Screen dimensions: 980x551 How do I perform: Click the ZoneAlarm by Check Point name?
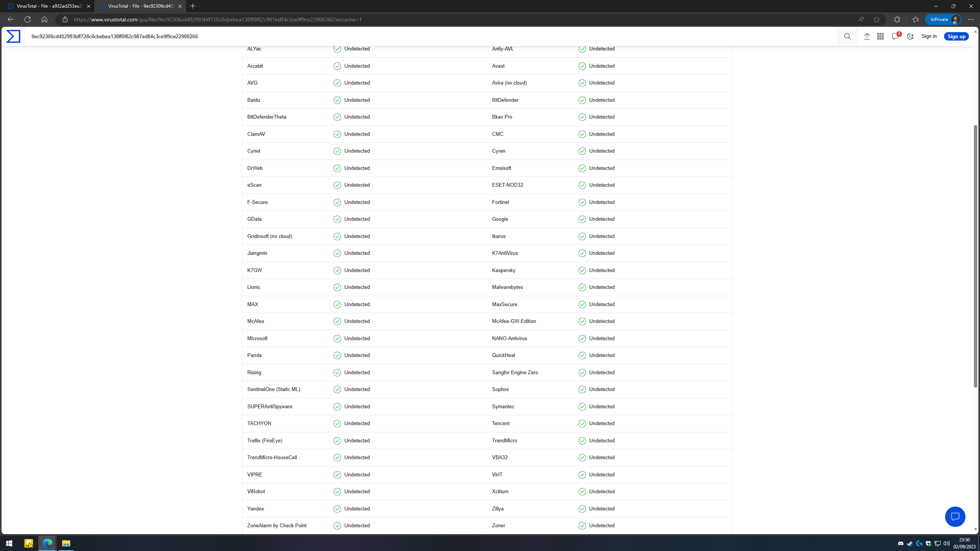pos(277,526)
